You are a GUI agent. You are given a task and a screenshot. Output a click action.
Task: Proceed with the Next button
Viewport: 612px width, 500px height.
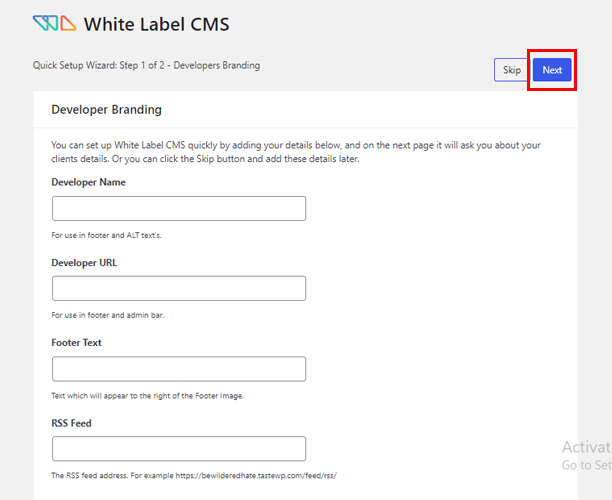click(x=552, y=70)
